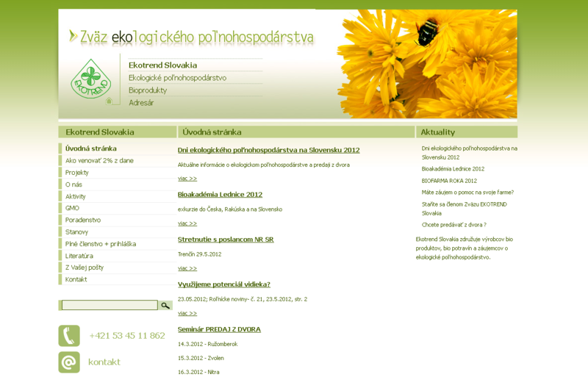
Task: Click the Ekotrend clover logo
Action: point(90,79)
